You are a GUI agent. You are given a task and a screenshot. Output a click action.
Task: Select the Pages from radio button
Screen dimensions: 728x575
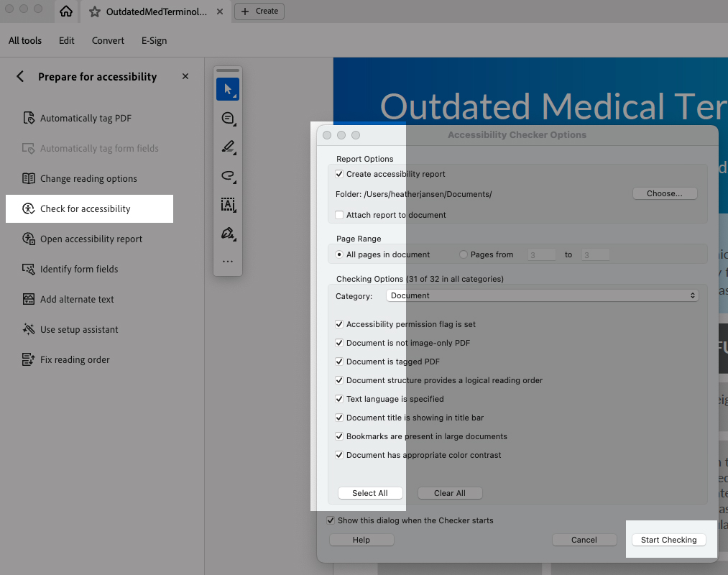click(464, 254)
